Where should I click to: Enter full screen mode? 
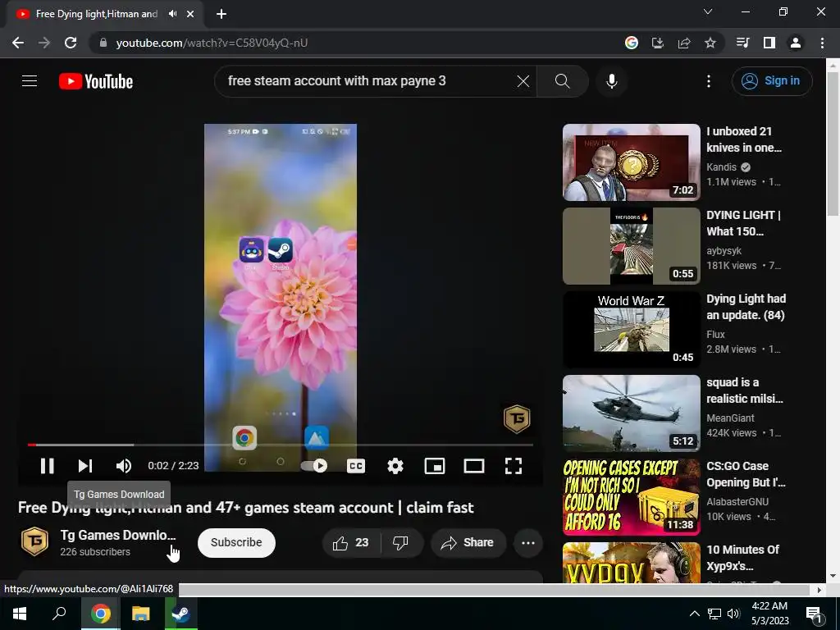pos(514,466)
